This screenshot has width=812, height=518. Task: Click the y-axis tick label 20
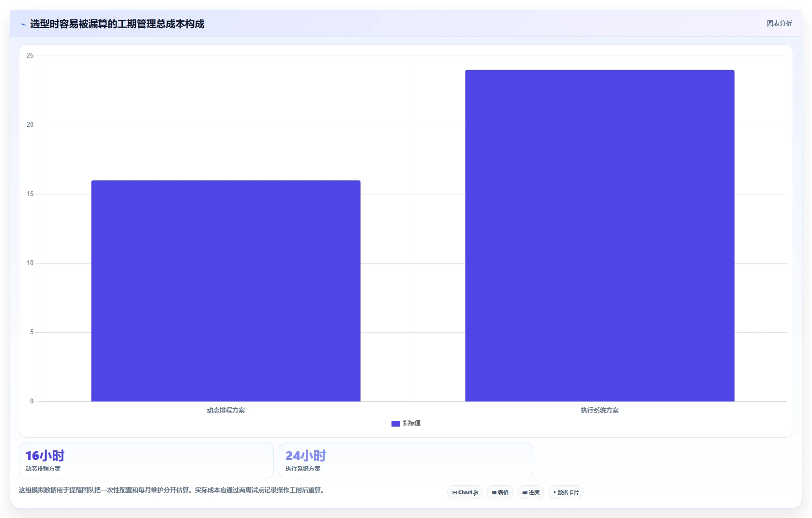click(30, 125)
